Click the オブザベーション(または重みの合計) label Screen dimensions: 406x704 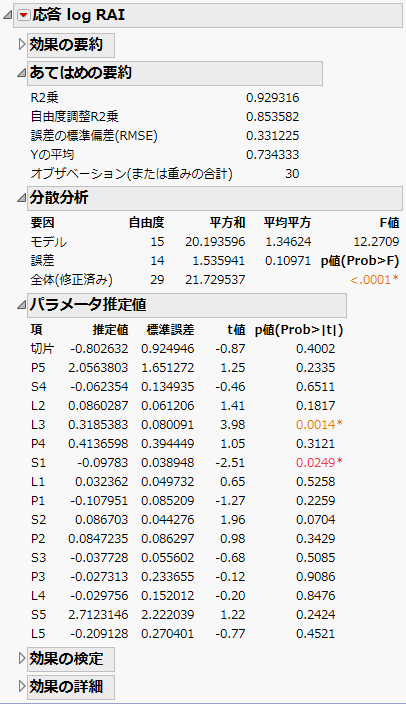coord(131,174)
